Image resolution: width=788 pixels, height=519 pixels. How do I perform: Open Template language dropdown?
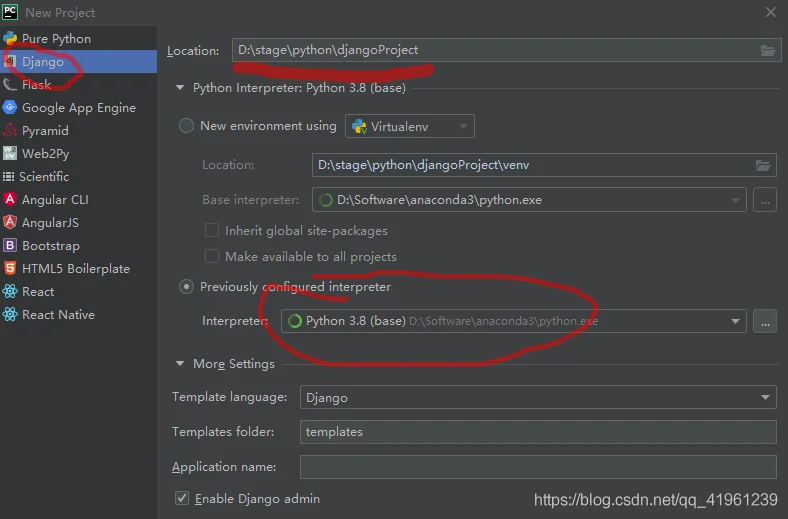pos(538,397)
